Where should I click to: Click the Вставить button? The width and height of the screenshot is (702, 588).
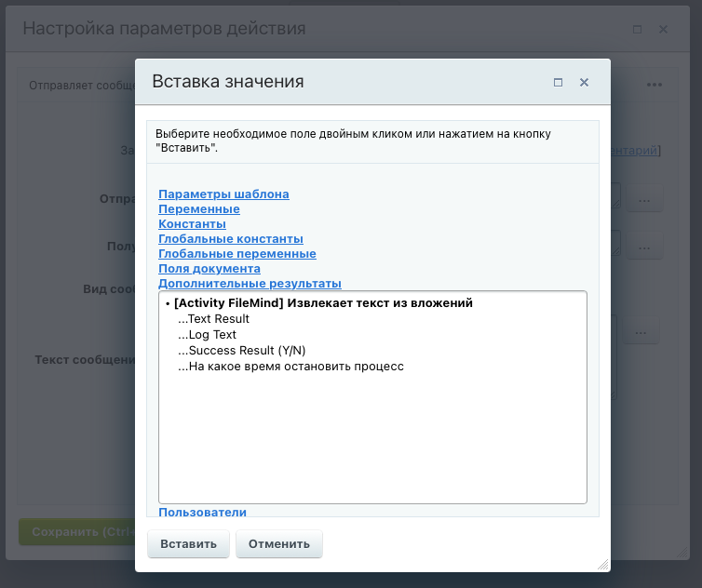188,543
